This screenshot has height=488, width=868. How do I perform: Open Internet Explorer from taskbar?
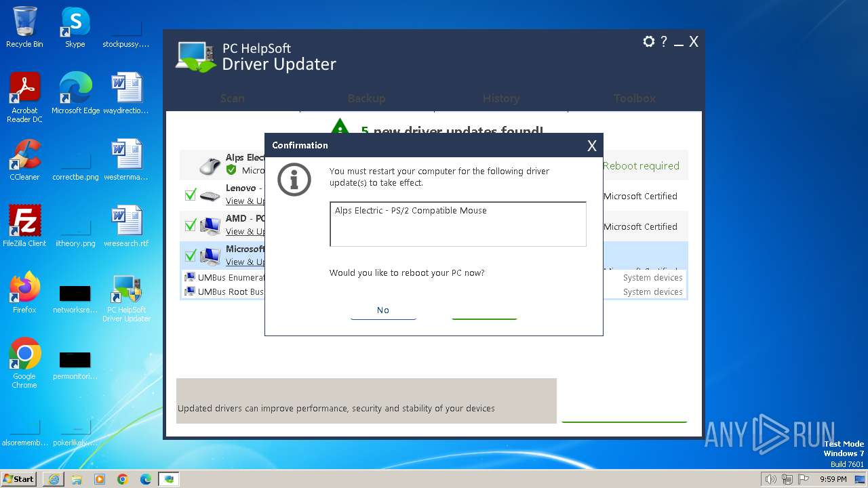click(54, 479)
